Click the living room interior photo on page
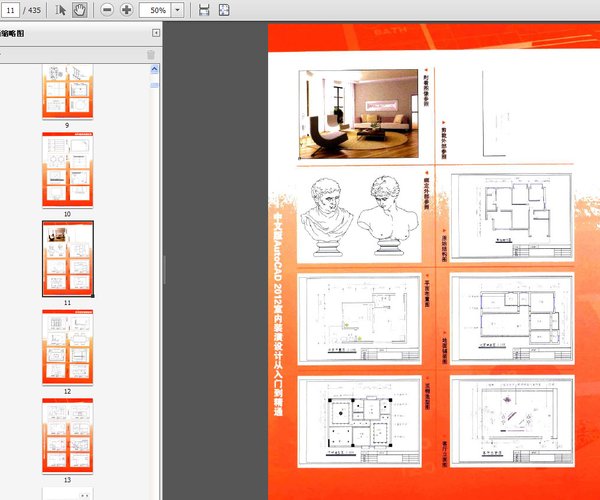 [x=358, y=114]
